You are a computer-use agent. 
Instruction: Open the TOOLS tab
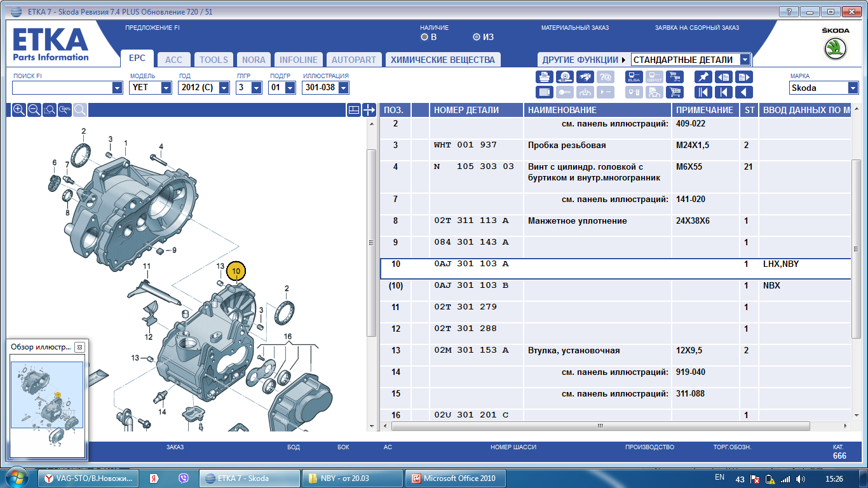pyautogui.click(x=214, y=60)
